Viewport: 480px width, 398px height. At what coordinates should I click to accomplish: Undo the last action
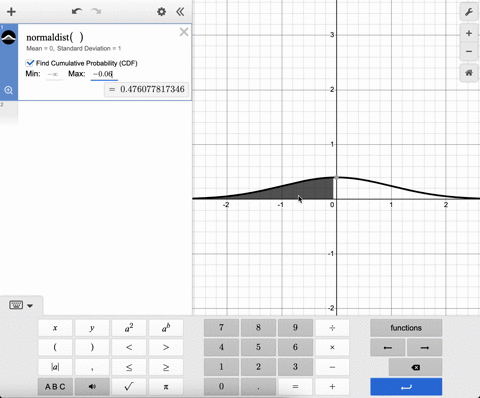pyautogui.click(x=77, y=12)
